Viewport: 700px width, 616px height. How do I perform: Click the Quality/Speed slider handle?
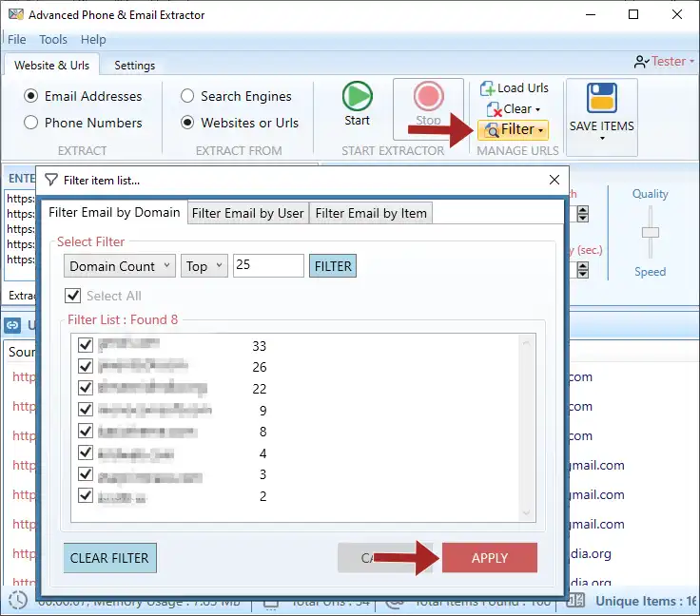[651, 232]
